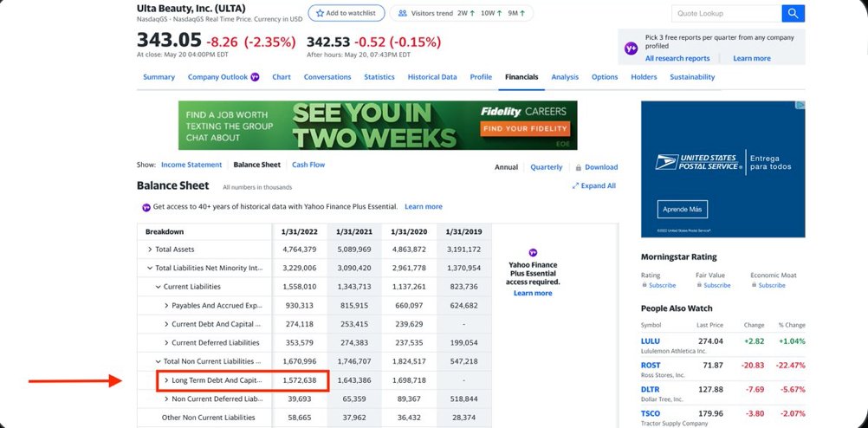Open the Options tab
This screenshot has height=428, width=868.
point(605,77)
